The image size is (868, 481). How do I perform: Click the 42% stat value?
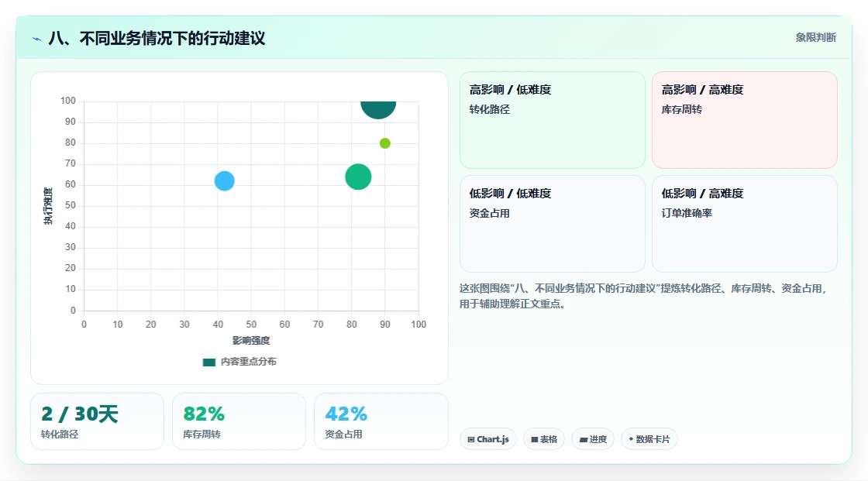pos(346,414)
